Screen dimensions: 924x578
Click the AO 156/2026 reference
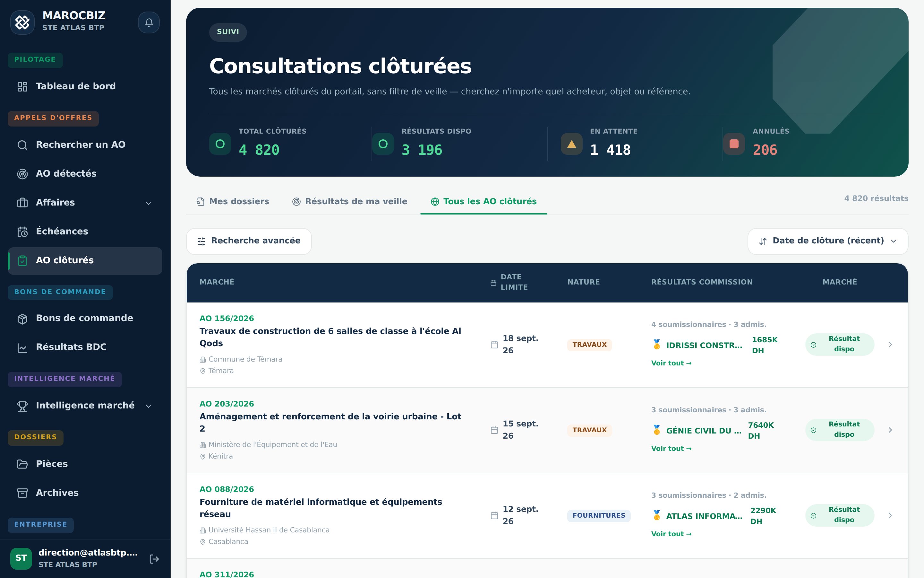click(x=227, y=319)
